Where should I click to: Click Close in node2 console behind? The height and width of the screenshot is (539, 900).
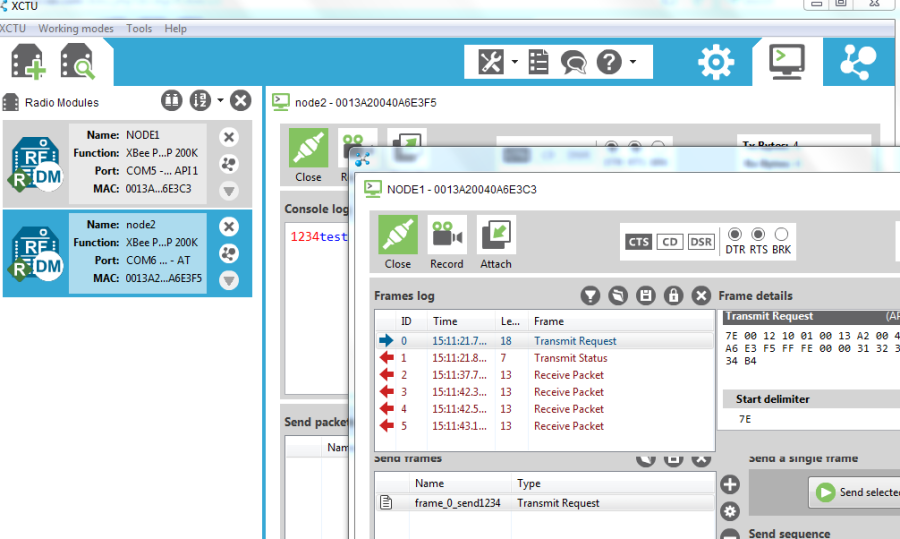(308, 156)
